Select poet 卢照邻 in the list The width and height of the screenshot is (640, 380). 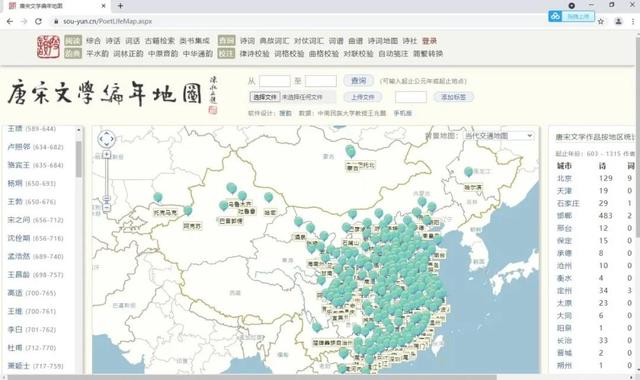click(x=36, y=147)
